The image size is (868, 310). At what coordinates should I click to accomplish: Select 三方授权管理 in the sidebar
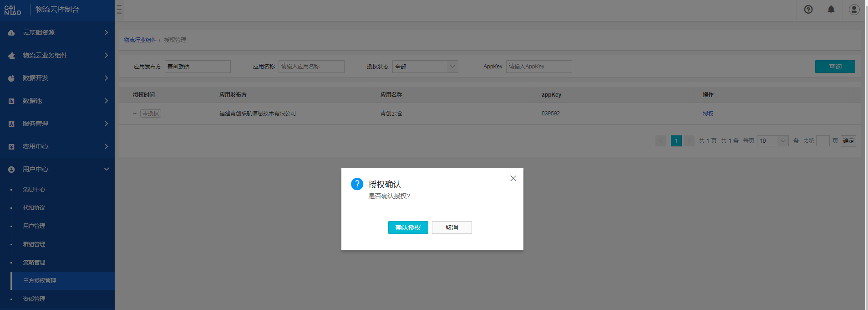pyautogui.click(x=40, y=281)
